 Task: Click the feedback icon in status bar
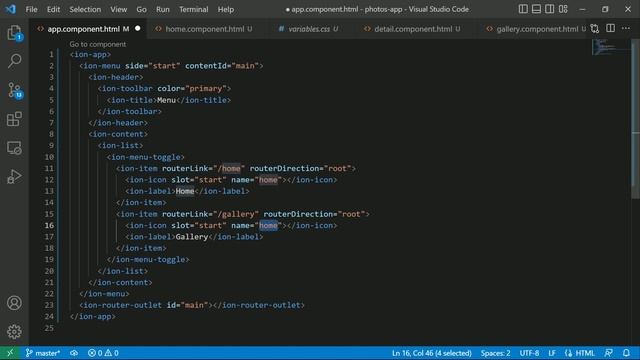(609, 353)
